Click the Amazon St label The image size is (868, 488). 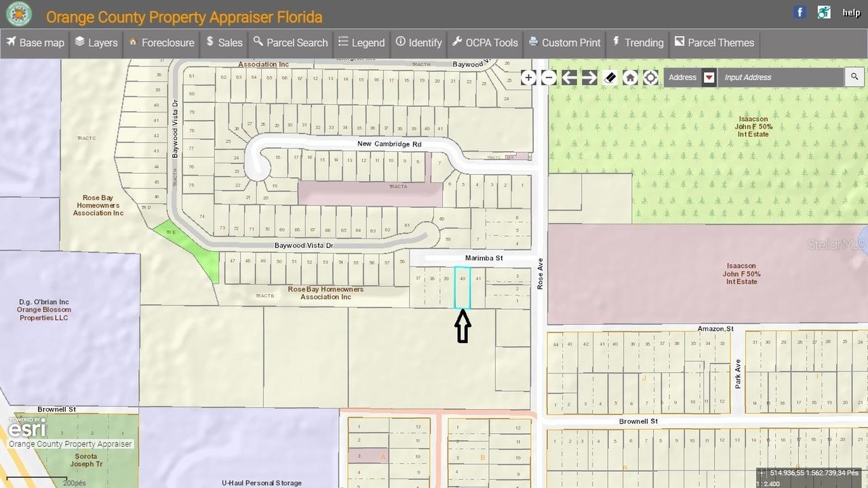(715, 329)
